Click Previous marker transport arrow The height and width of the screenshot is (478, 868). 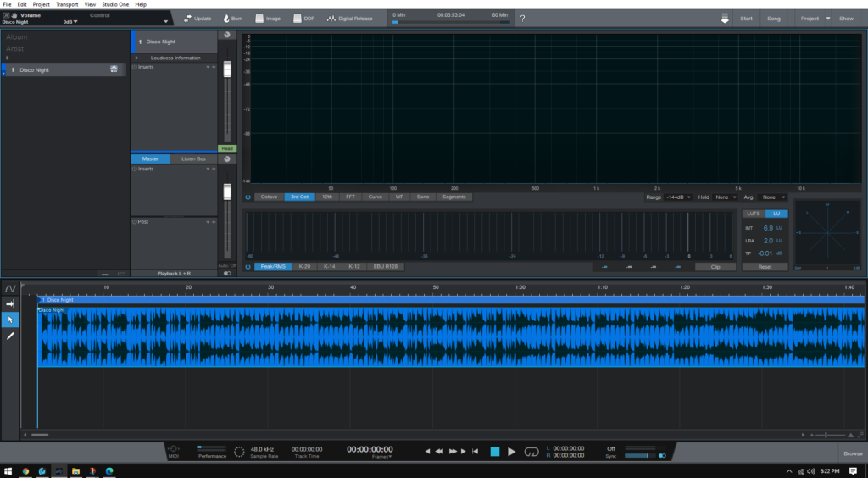[427, 452]
